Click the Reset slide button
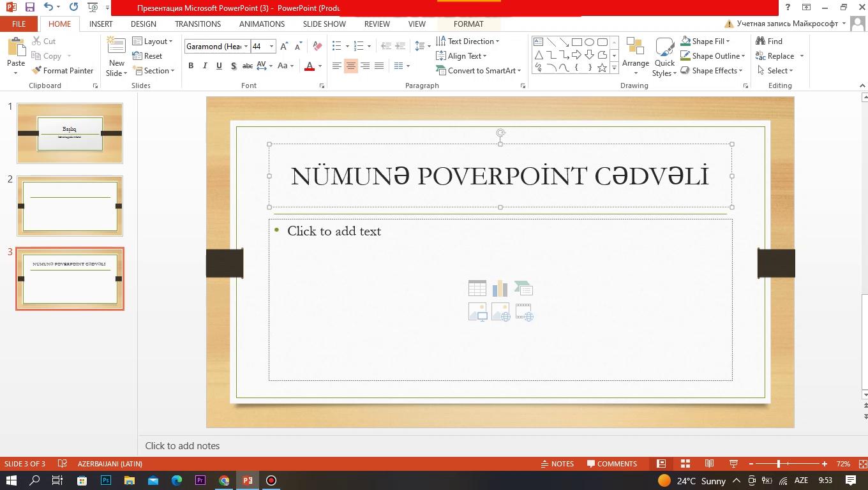Viewport: 868px width, 490px height. (147, 56)
